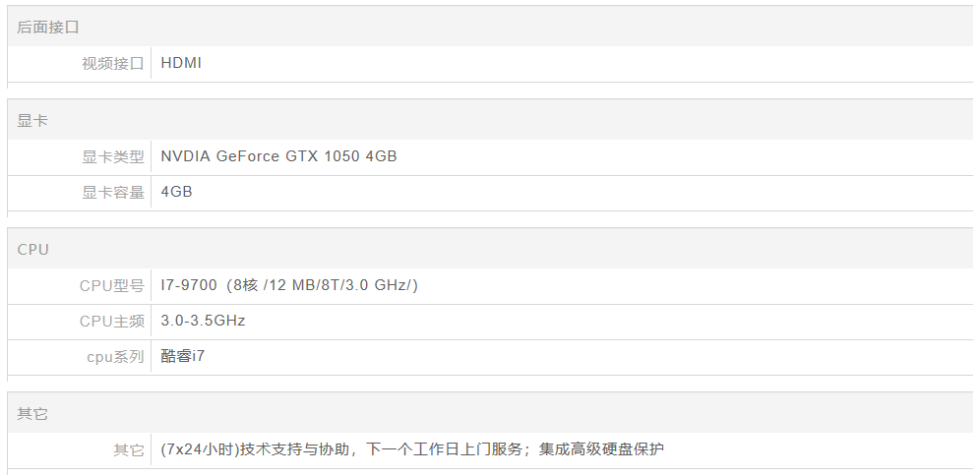Click the 酷睿i7 series value
This screenshot has height=476, width=980.
[183, 356]
